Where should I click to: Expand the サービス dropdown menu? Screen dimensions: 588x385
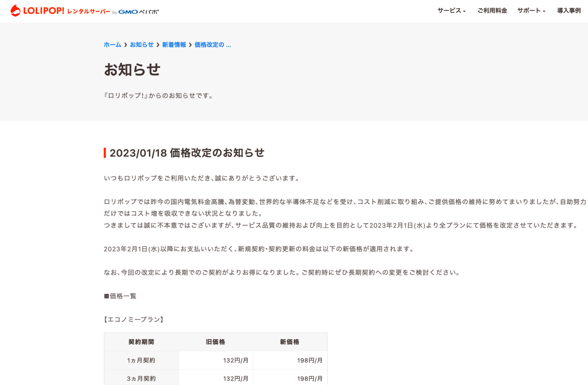click(x=451, y=11)
